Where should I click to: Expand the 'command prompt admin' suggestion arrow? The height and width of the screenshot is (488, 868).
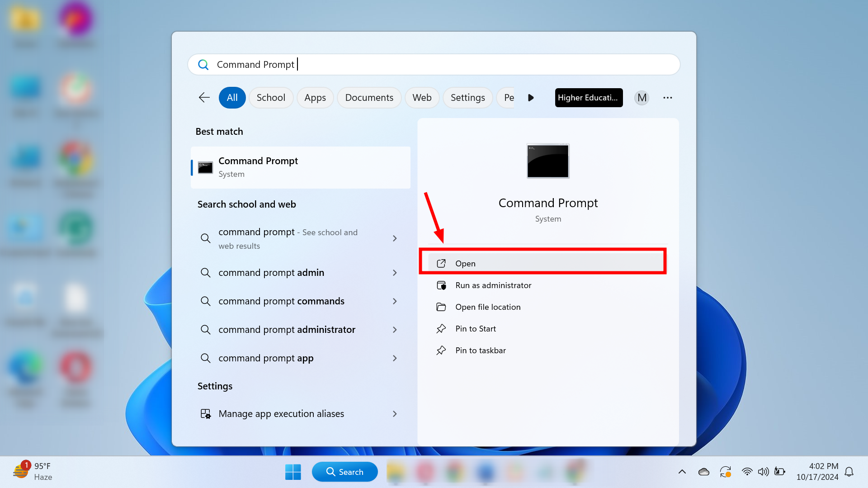coord(395,273)
